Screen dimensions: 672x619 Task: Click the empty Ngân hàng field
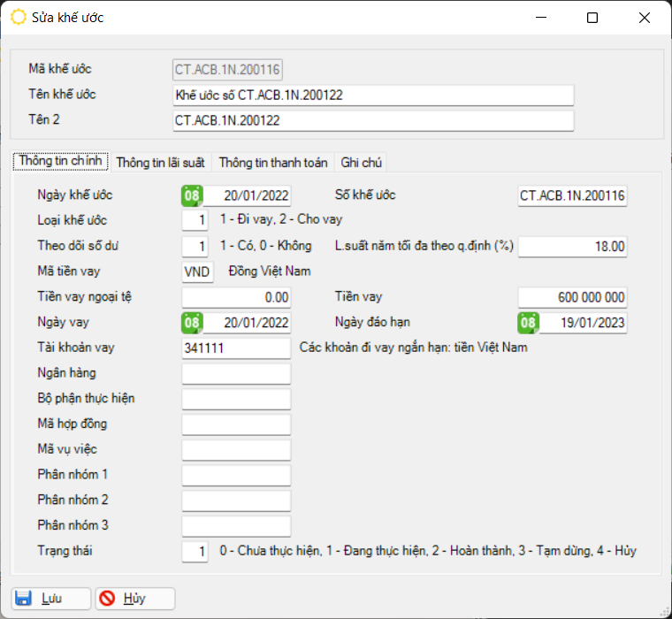coord(236,374)
